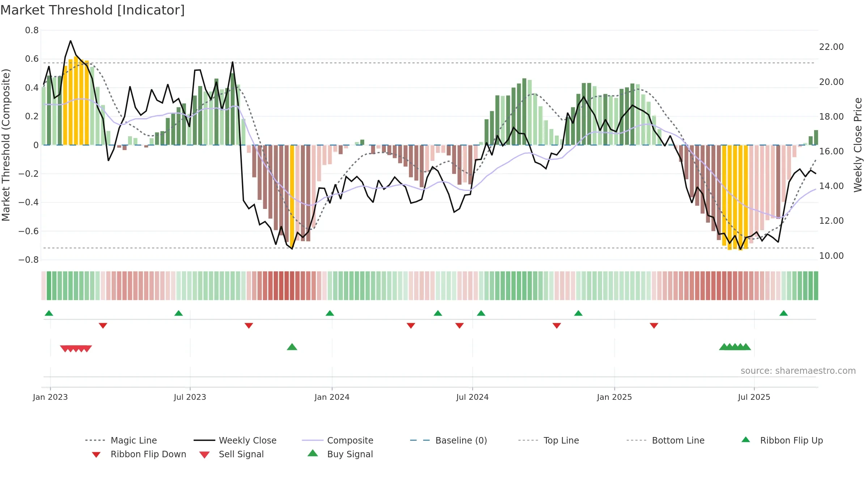Image resolution: width=868 pixels, height=488 pixels.
Task: Click the Jan 2024 x-axis label
Action: tap(332, 397)
